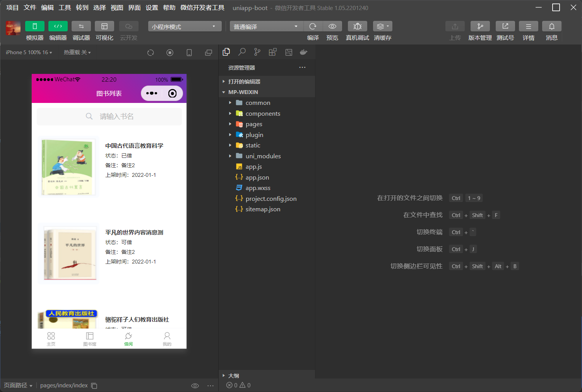582x392 pixels.
Task: Open cloud development (云开发)
Action: (129, 26)
